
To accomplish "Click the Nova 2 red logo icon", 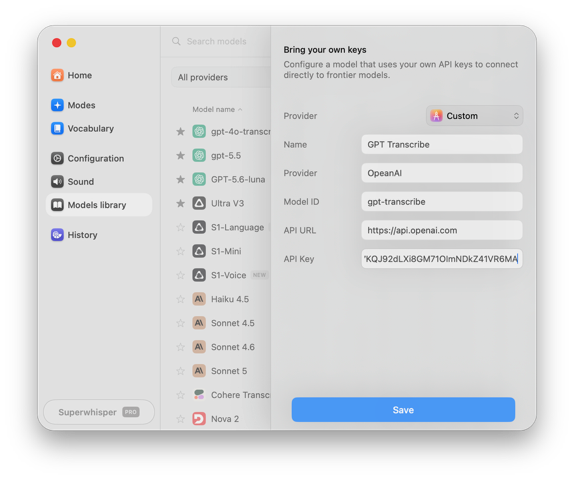I will [x=199, y=419].
